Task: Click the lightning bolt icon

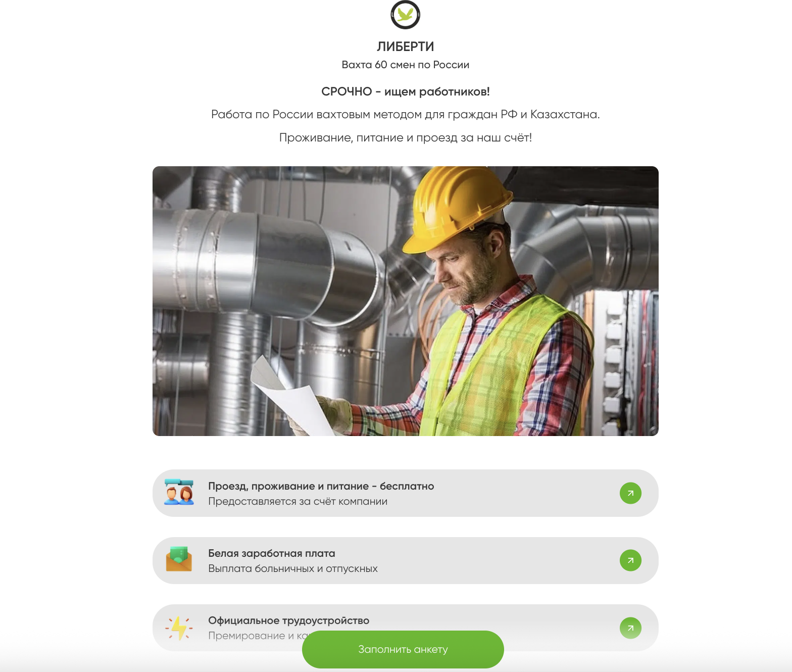Action: coord(179,628)
